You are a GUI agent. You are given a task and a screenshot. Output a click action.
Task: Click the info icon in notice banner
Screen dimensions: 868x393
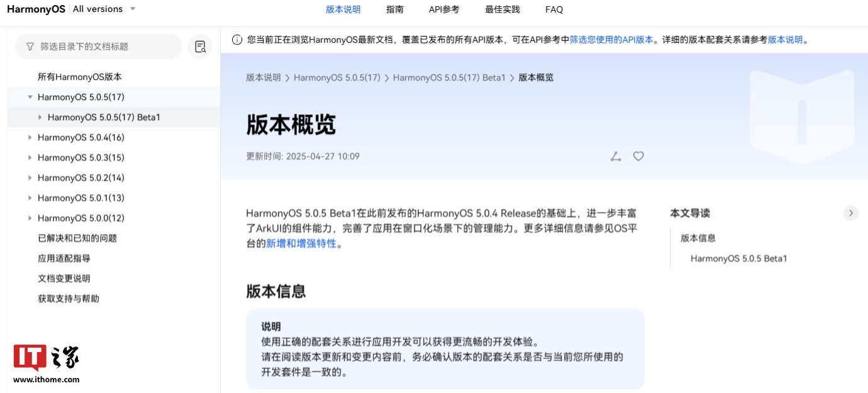pos(237,40)
